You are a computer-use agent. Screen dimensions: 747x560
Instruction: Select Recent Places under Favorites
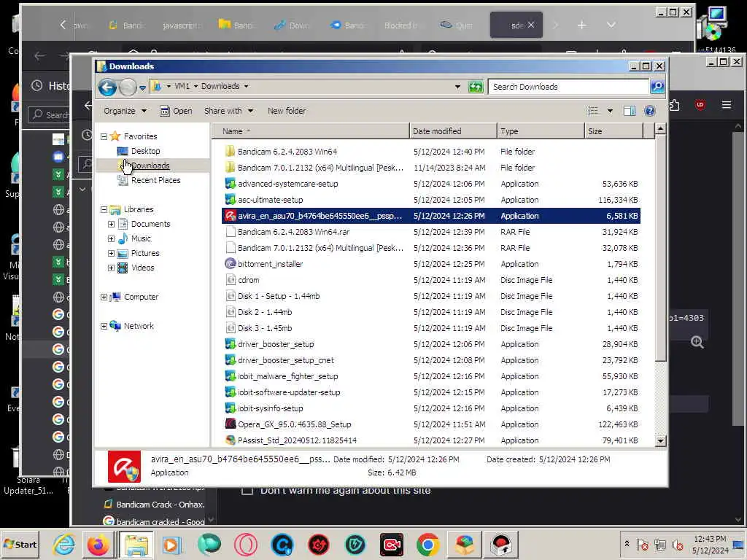(x=156, y=181)
